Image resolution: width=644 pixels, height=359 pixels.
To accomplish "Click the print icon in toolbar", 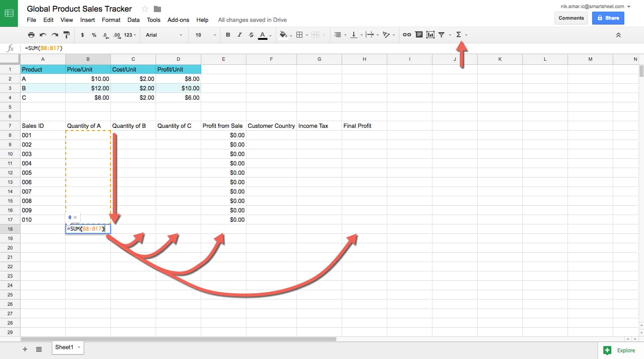I will pos(31,35).
